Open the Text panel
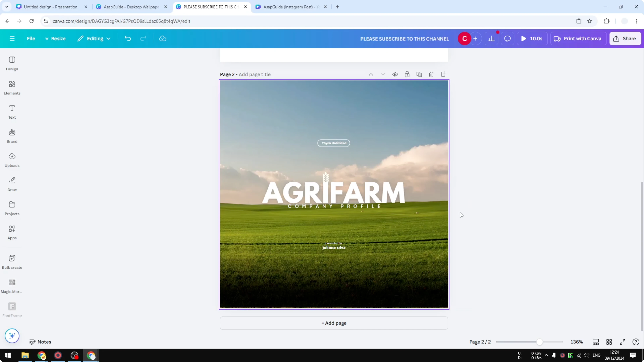The width and height of the screenshot is (644, 362). pos(12,111)
